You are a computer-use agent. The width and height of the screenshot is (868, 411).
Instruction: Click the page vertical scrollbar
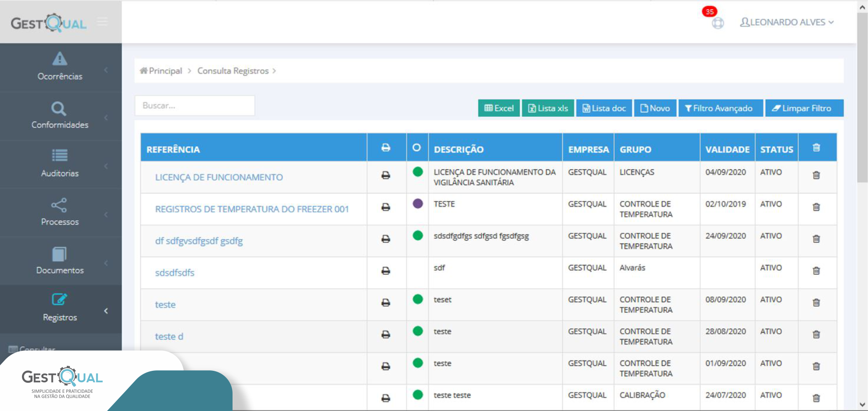[x=862, y=97]
